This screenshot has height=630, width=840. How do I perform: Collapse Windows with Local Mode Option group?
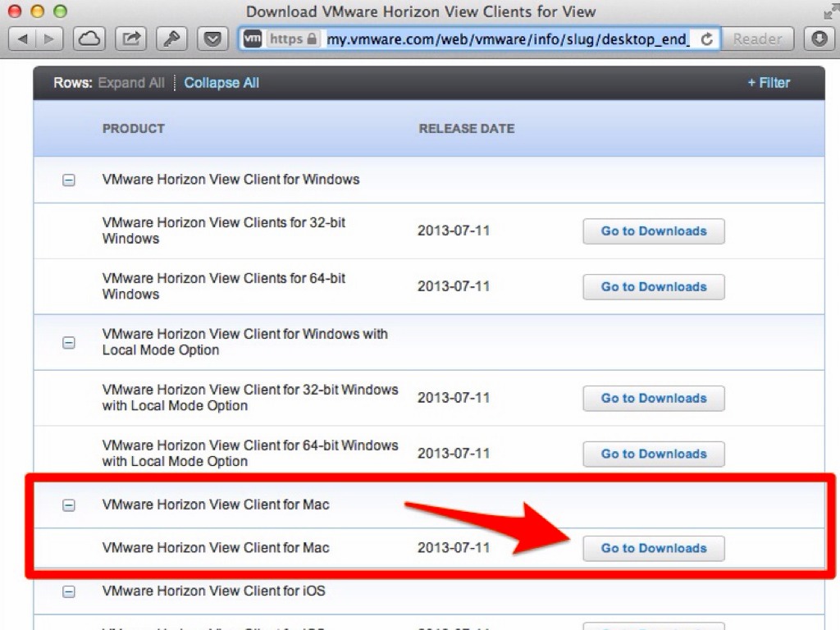point(69,342)
